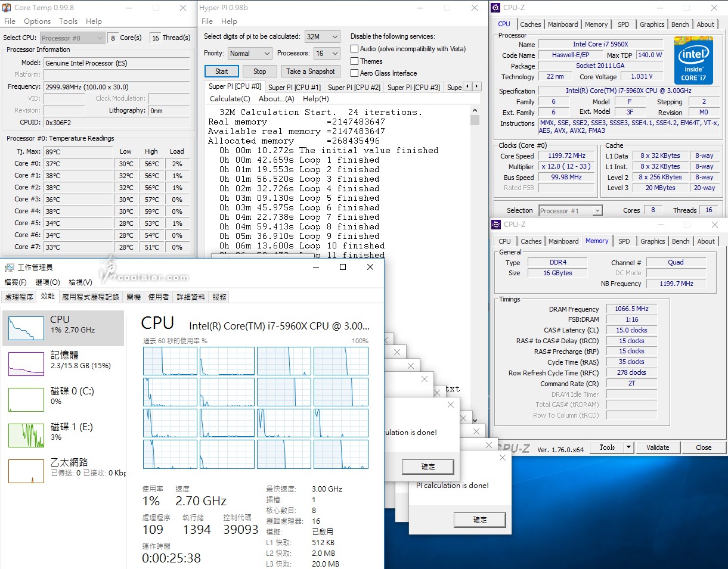Viewport: 728px width, 569px height.
Task: Confirm front PI done dialog with 確定
Action: point(480,520)
